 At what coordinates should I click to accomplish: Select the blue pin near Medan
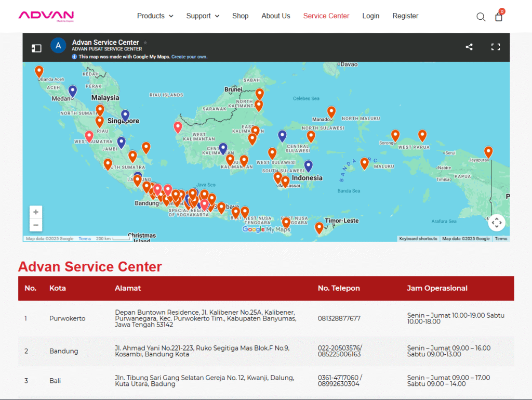(73, 92)
